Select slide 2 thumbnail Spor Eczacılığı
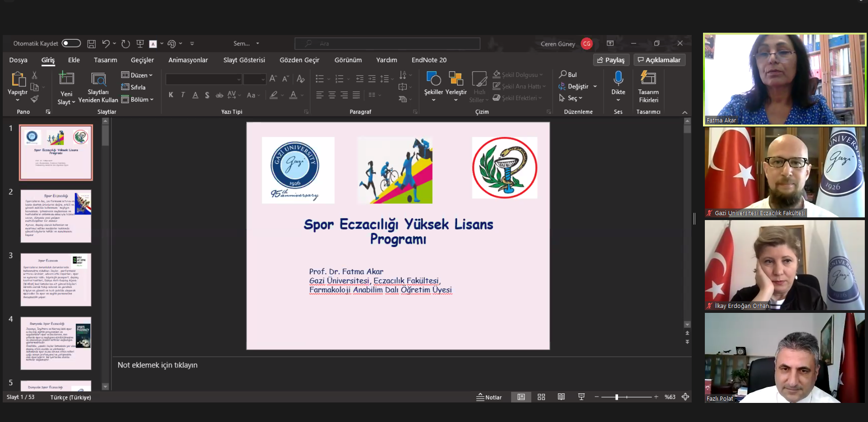This screenshot has height=422, width=868. tap(56, 216)
